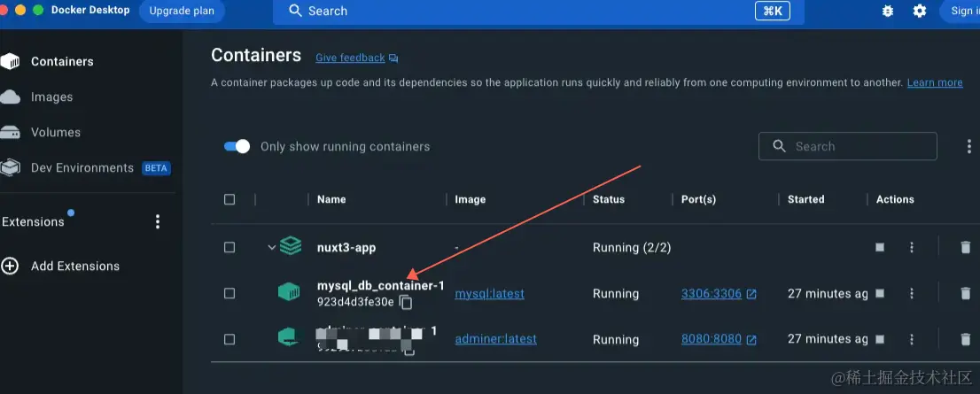Tick the adminer container row checkbox
The image size is (980, 394).
coord(229,340)
